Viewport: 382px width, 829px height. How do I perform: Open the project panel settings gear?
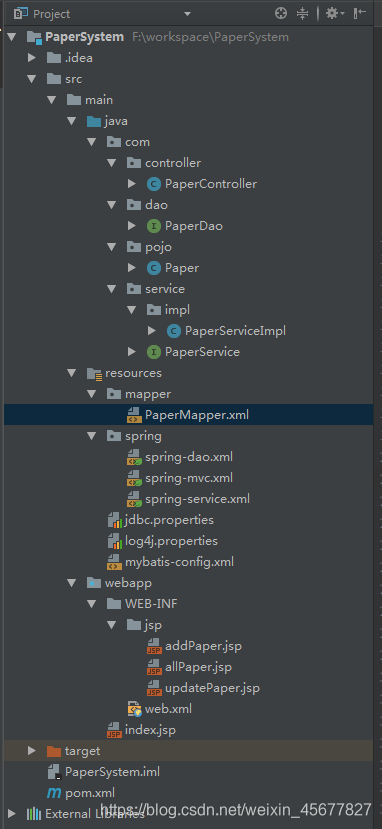tap(335, 14)
